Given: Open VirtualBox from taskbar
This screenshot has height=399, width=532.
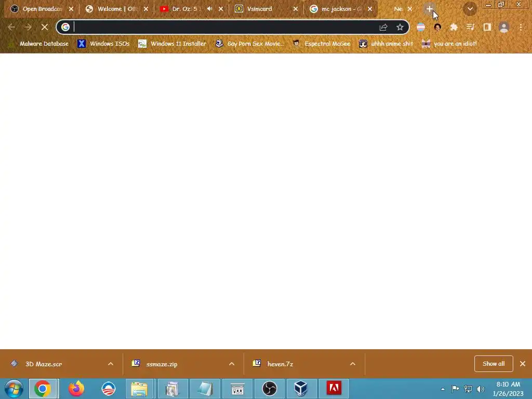Looking at the screenshot, I should click(x=301, y=389).
